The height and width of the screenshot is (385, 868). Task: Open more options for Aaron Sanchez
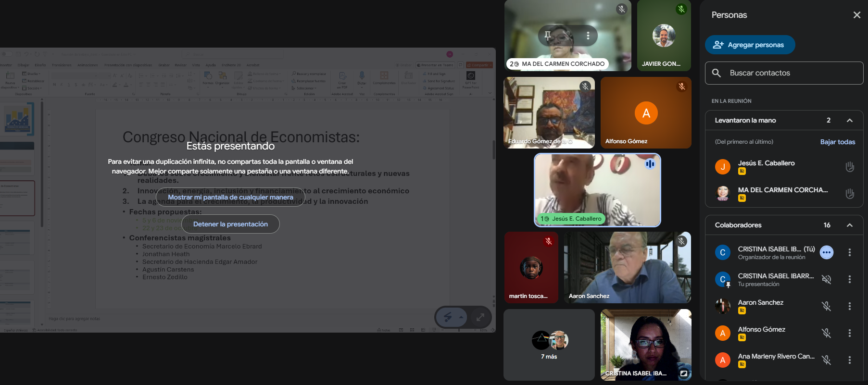coord(850,306)
